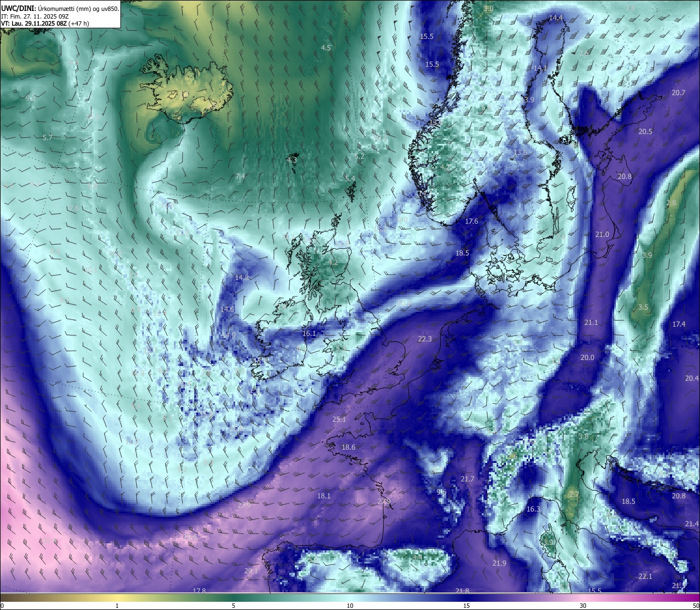Click the 3.5 value label
This screenshot has height=610, width=700.
643,307
